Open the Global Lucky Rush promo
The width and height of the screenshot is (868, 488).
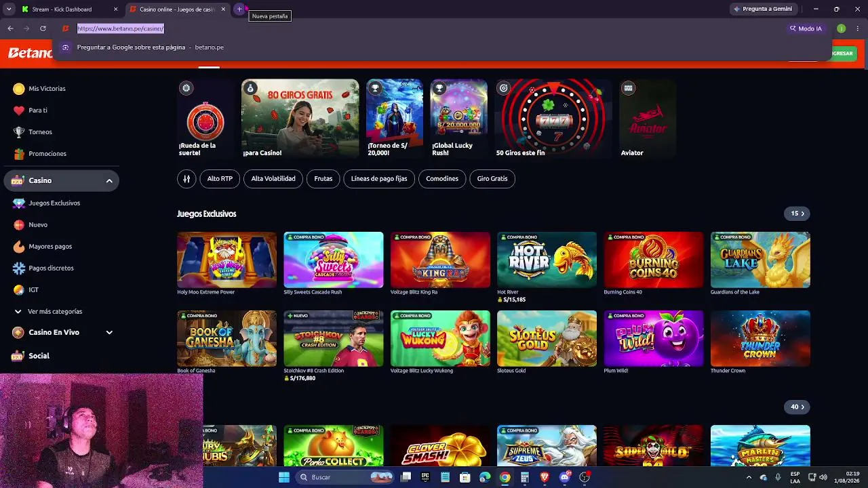tap(458, 119)
